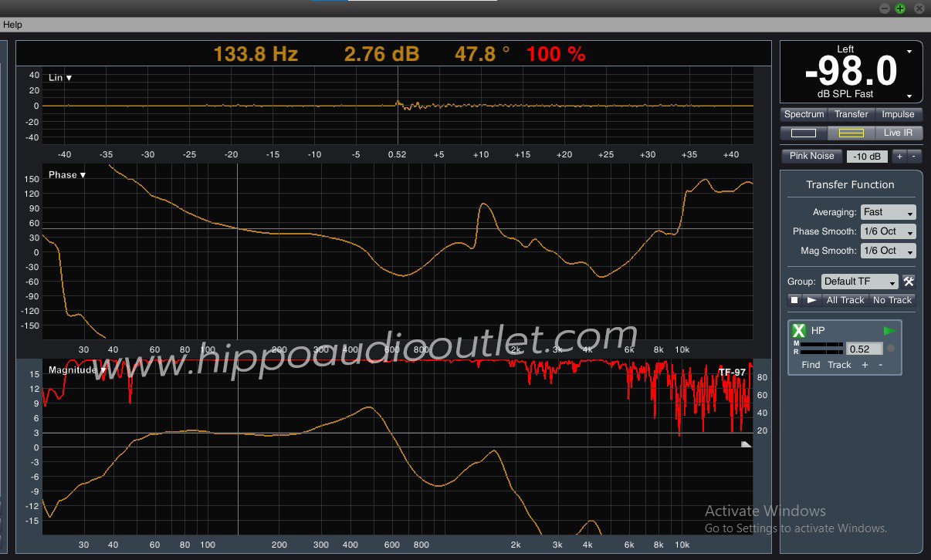Select the split-pane view layout icon
The image size is (931, 560).
[x=851, y=133]
